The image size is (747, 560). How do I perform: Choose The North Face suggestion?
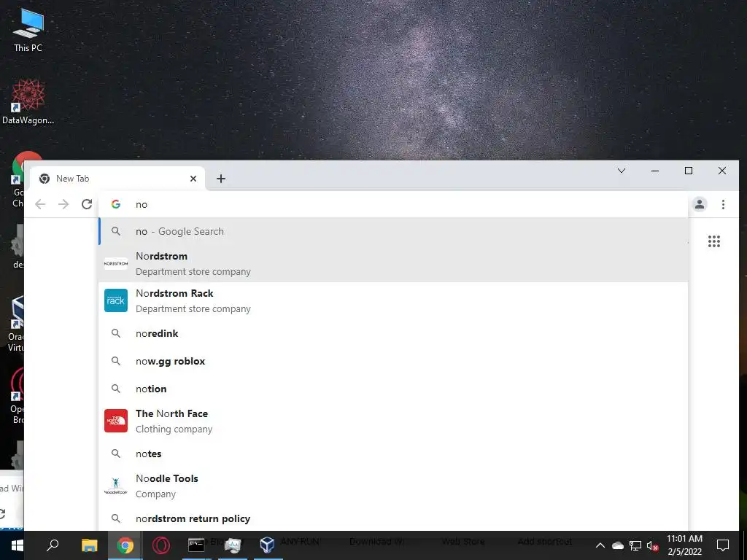tap(393, 421)
